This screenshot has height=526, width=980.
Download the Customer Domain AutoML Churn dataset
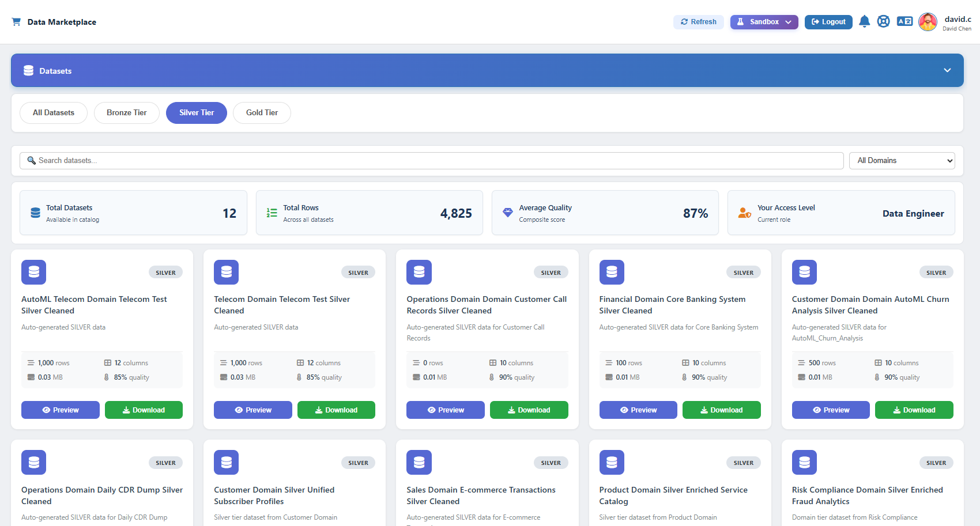click(914, 410)
